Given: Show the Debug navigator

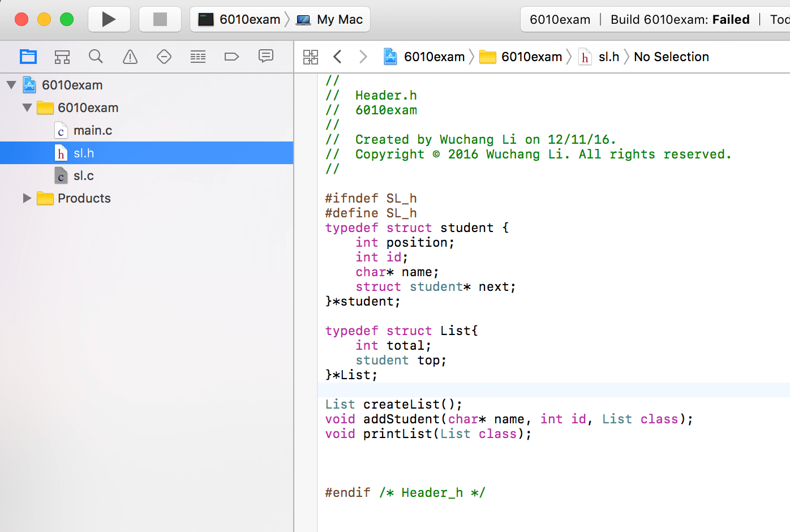Looking at the screenshot, I should (x=197, y=56).
